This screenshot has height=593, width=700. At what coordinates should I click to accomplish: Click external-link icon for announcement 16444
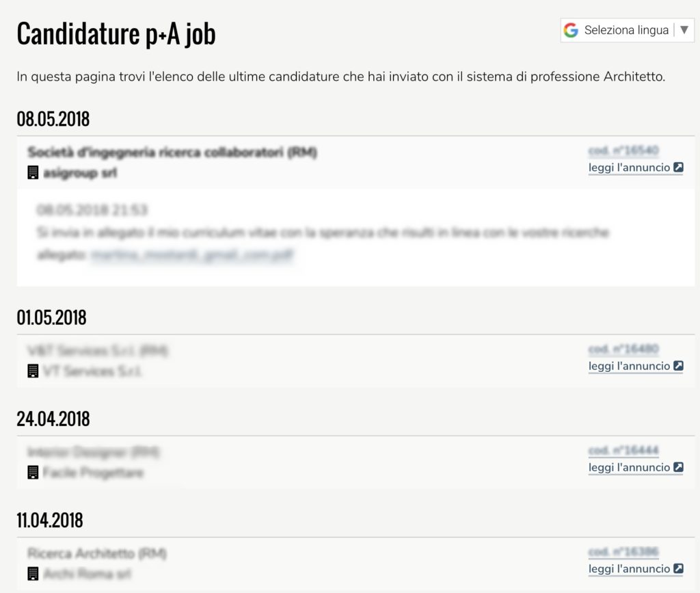coord(678,467)
